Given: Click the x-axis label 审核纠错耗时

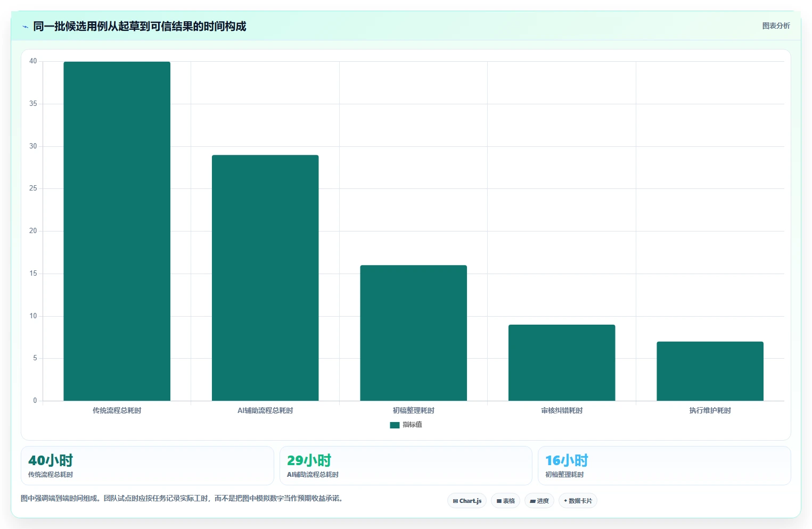Looking at the screenshot, I should pyautogui.click(x=562, y=410).
